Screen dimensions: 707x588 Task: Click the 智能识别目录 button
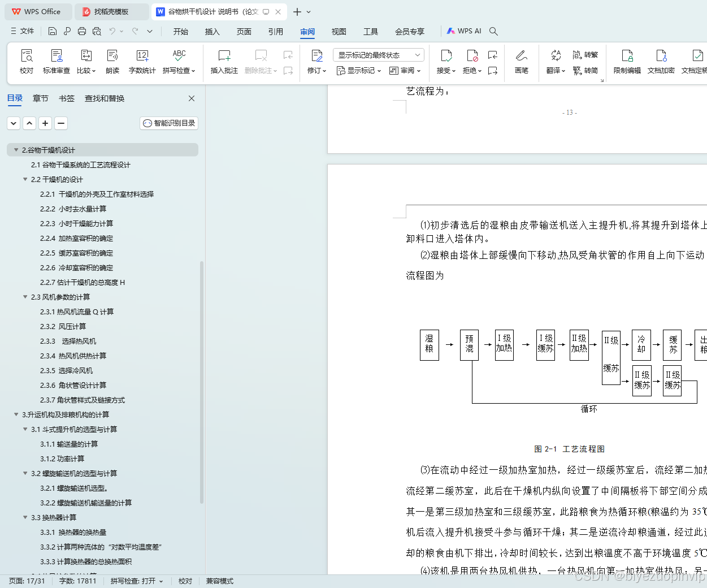coord(169,123)
